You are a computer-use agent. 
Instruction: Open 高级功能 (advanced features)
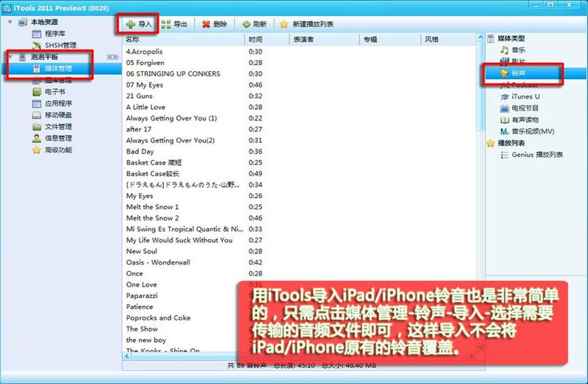click(52, 149)
